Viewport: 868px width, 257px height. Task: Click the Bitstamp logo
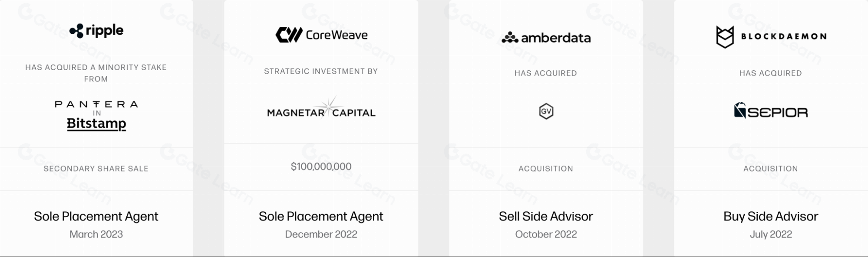point(96,124)
